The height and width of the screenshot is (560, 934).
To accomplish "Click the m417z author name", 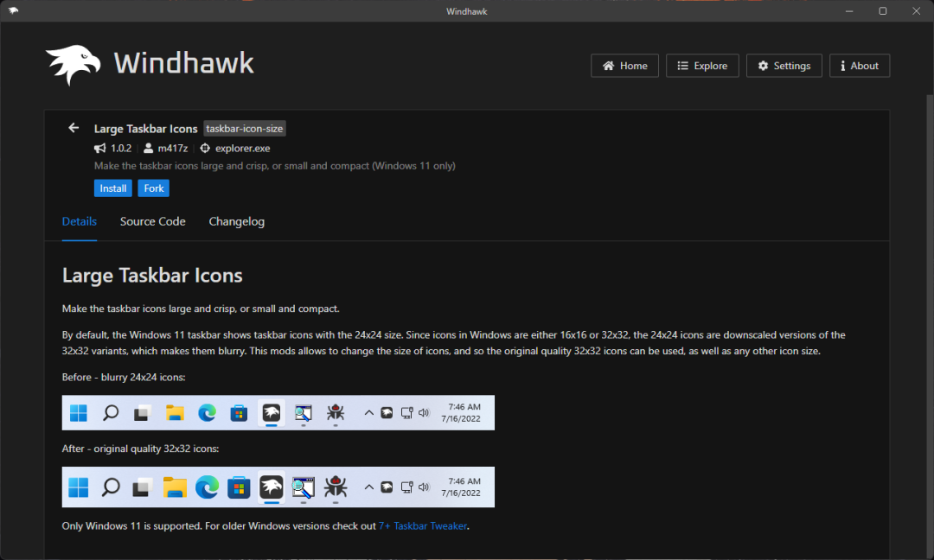I will coord(173,148).
